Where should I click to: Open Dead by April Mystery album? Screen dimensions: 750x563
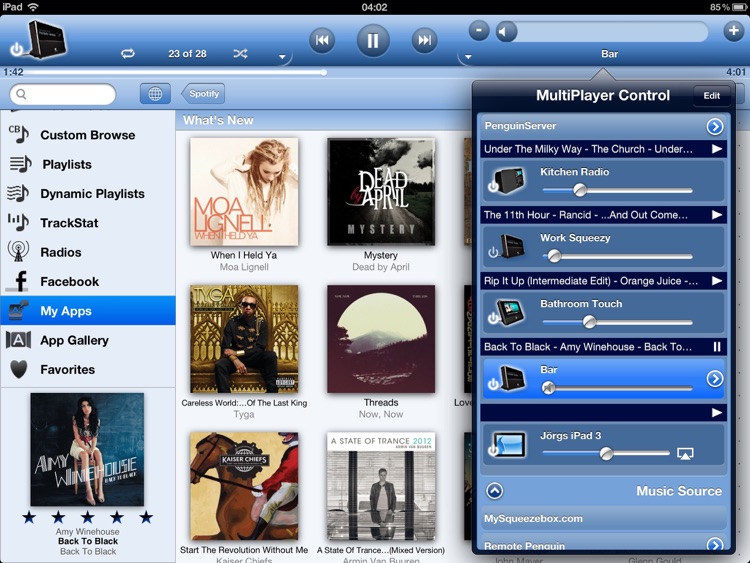coord(381,192)
